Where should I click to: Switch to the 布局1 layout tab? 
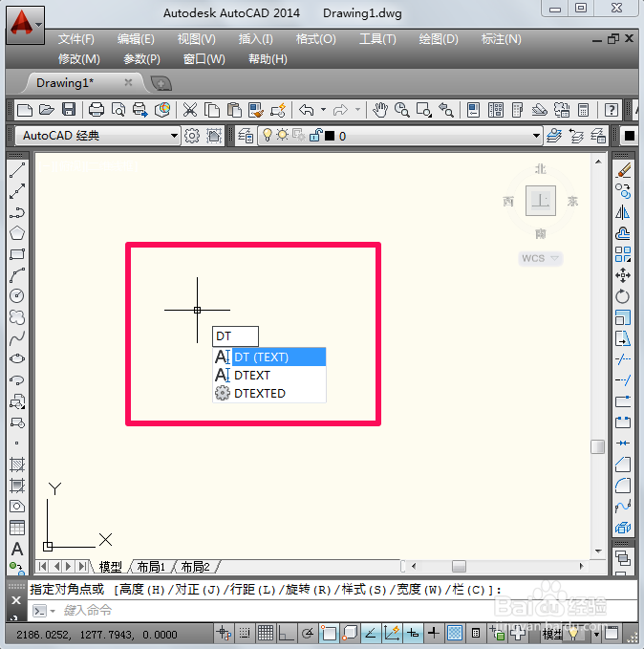click(x=151, y=566)
